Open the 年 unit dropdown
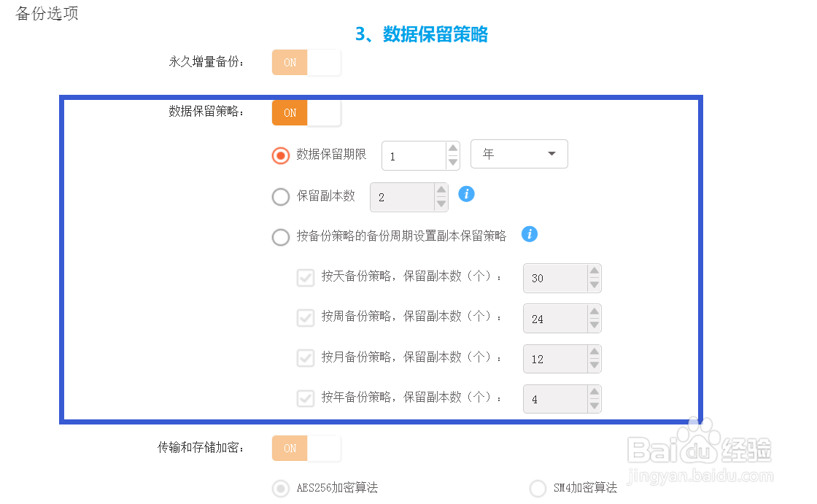The width and height of the screenshot is (817, 504). pos(519,155)
